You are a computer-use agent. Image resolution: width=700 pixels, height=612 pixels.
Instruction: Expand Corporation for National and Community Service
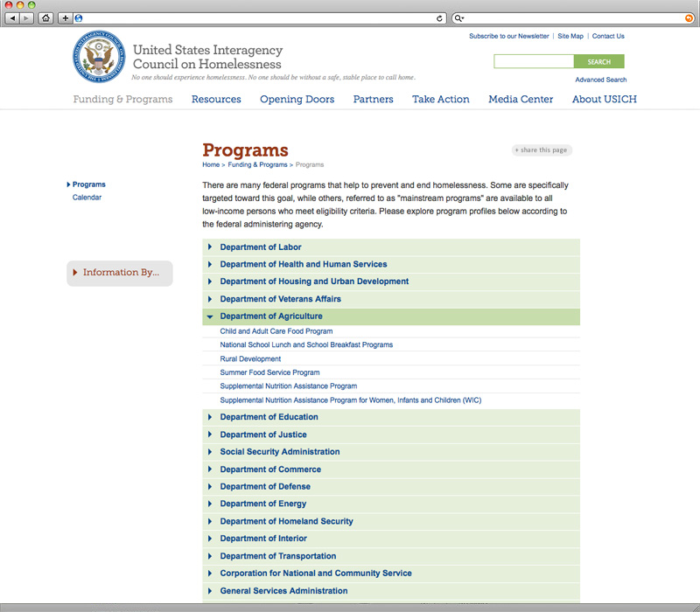391,574
